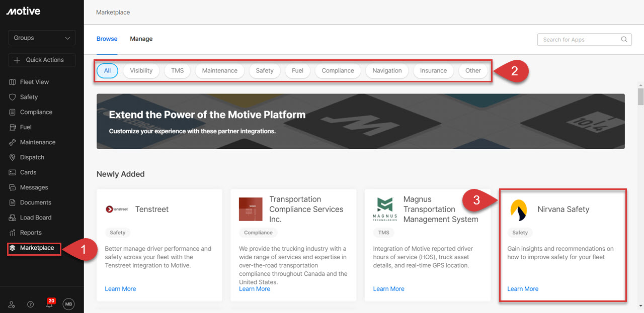Click the Reports chart icon
Image resolution: width=644 pixels, height=313 pixels.
[13, 233]
